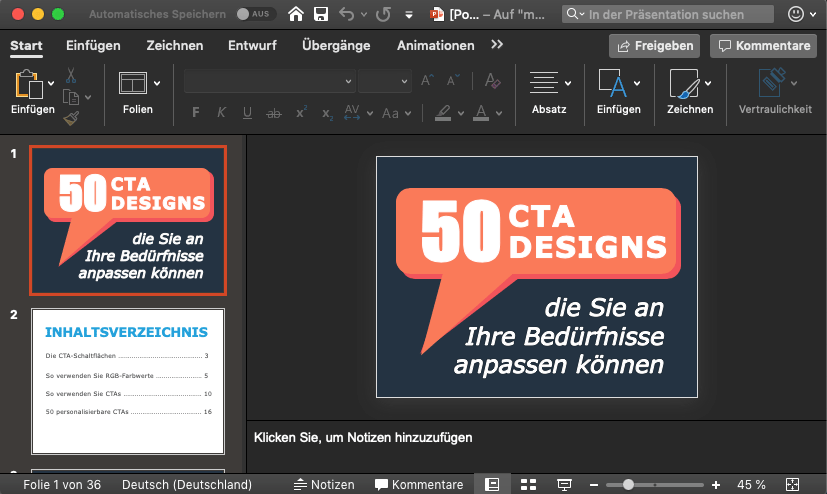Open the Absatz paragraph group
Screen dimensions: 827x494
(549, 92)
